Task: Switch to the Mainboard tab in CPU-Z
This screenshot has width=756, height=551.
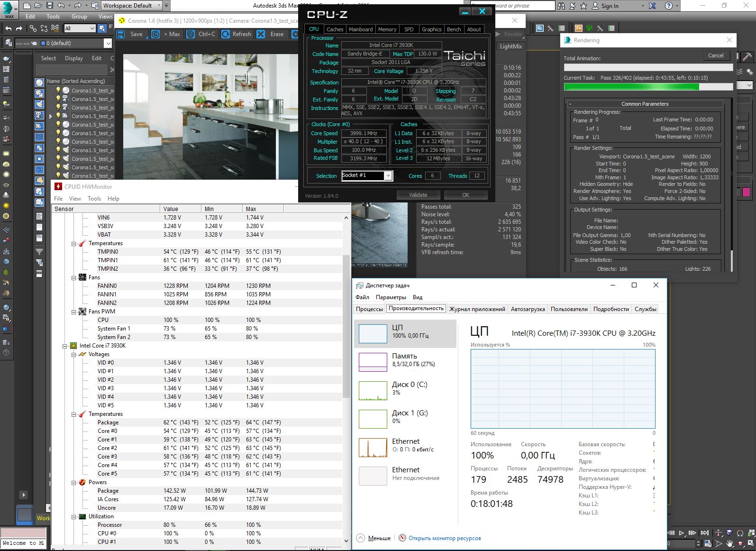Action: click(361, 29)
